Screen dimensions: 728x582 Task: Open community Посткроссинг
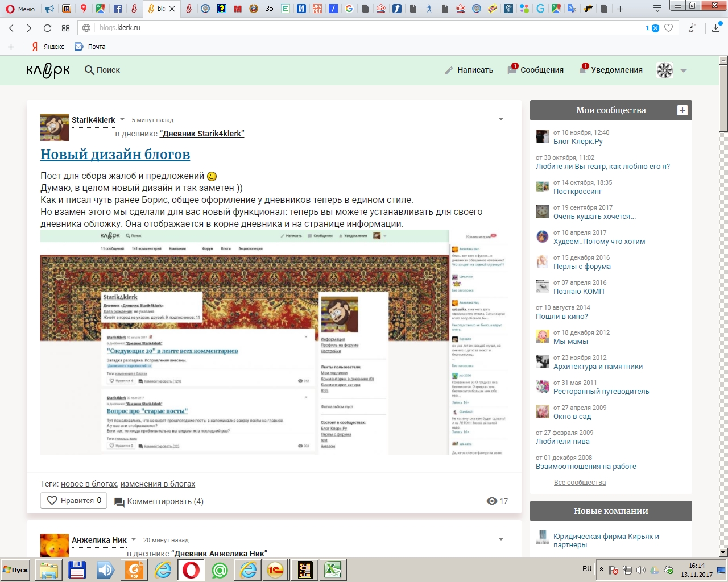(x=577, y=192)
